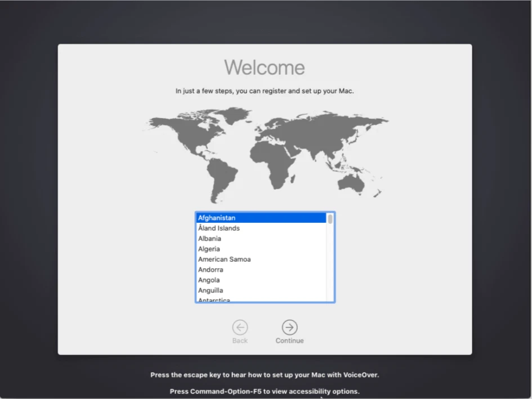The height and width of the screenshot is (399, 532).
Task: Click the Back arrow icon
Action: [240, 326]
